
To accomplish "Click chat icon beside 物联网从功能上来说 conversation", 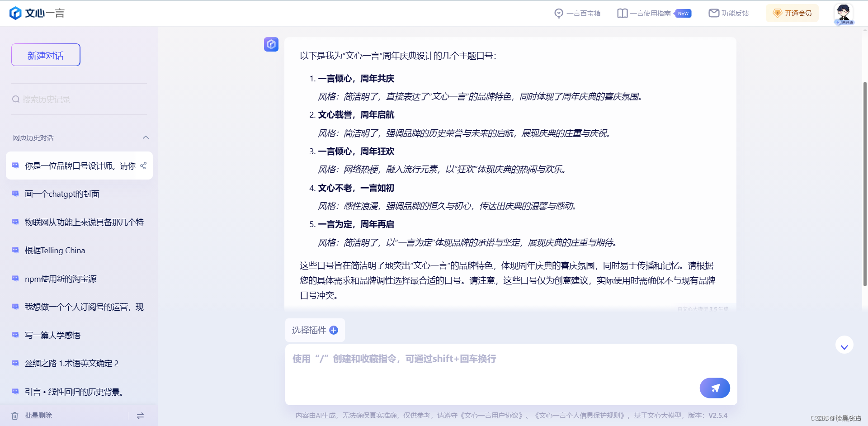I will pos(15,222).
